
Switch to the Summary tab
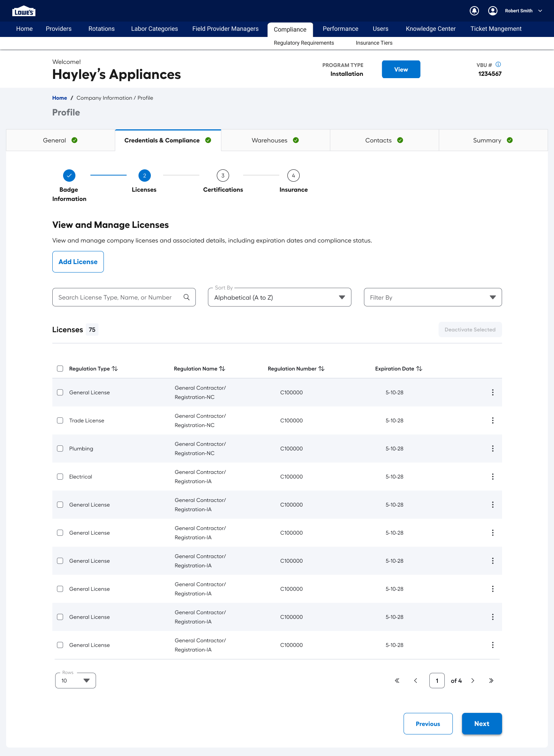click(x=493, y=140)
